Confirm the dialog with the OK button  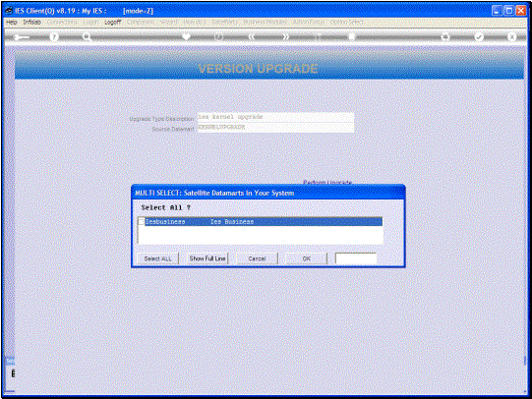(307, 258)
